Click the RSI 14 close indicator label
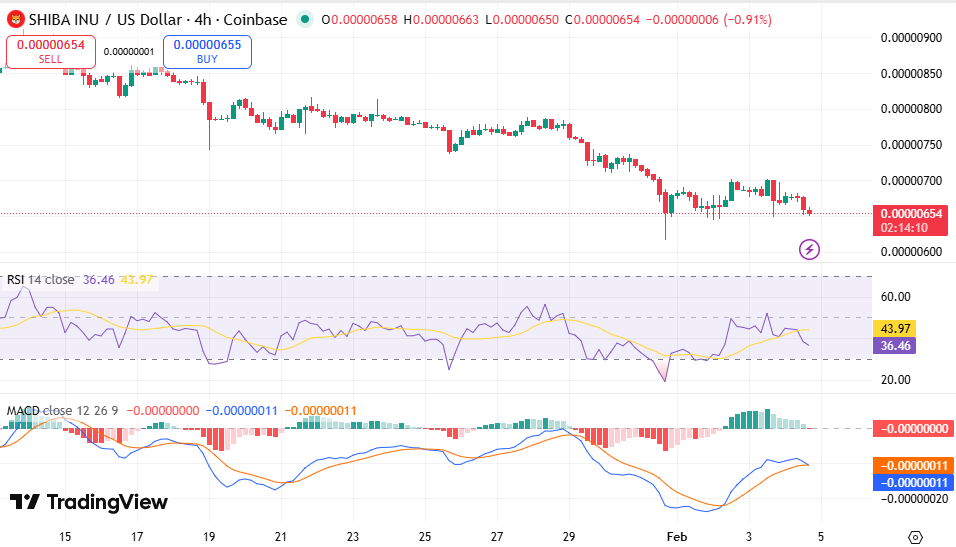Screen dimensions: 956x547 [x=40, y=280]
